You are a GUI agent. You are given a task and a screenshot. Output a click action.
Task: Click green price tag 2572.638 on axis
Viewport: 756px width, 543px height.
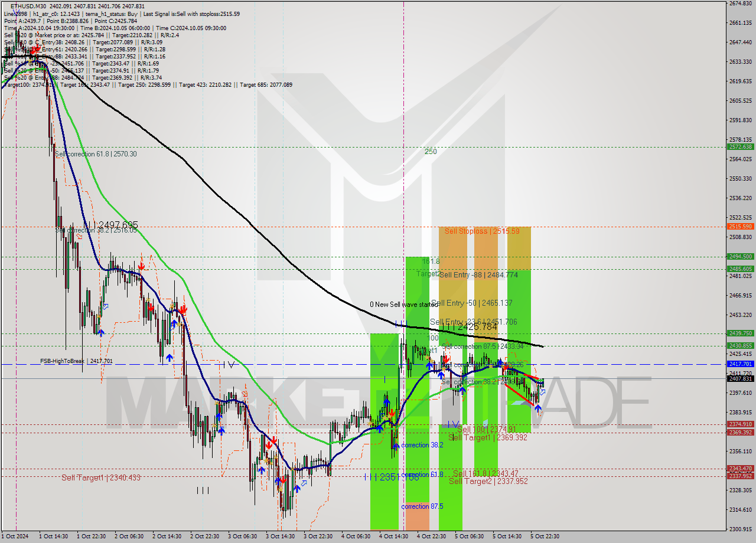click(741, 147)
